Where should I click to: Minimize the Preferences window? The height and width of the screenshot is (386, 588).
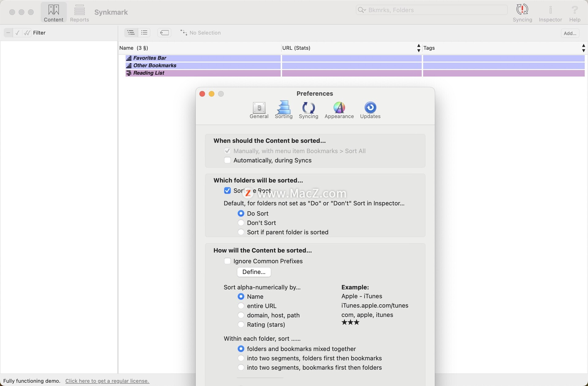[x=212, y=94]
